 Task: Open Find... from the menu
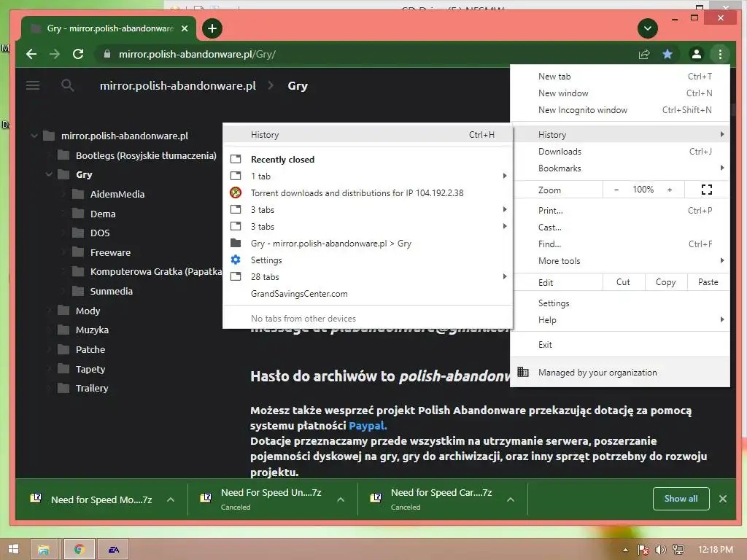pyautogui.click(x=620, y=244)
